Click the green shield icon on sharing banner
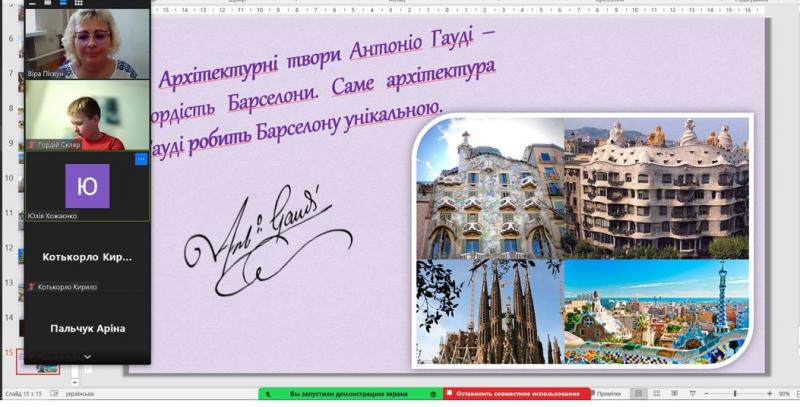This screenshot has height=407, width=800. tap(433, 394)
